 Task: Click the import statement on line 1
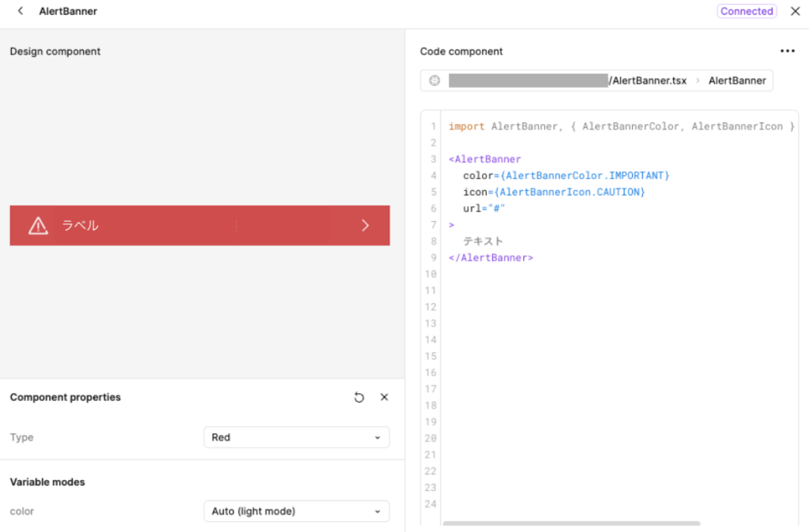pos(621,126)
